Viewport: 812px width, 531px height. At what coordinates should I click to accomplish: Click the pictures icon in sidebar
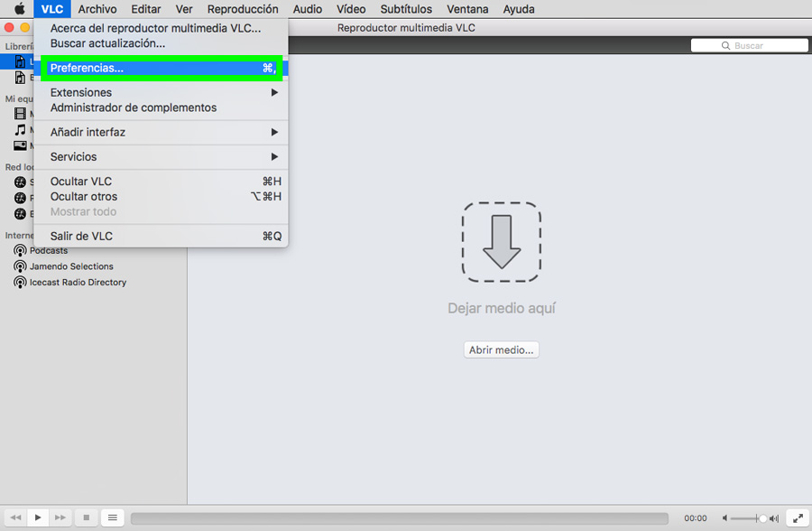click(20, 145)
